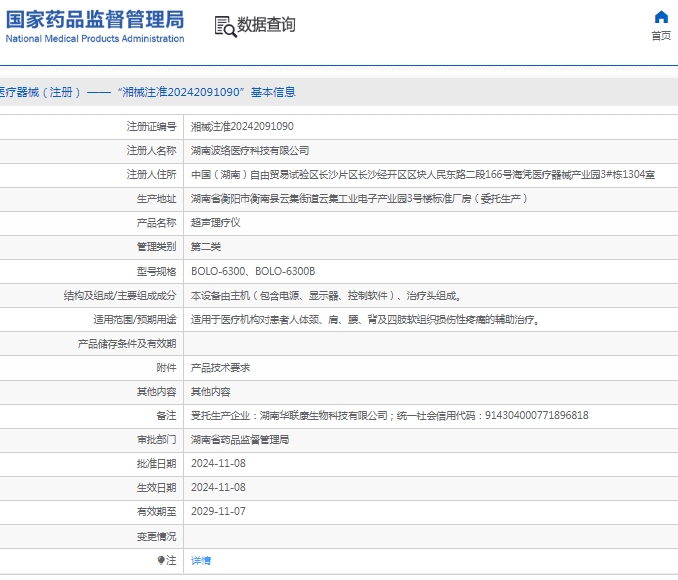Viewport: 678px width, 580px height.
Task: Select registrant name 湖南波洛医疗科技有限公司
Action: pos(250,151)
